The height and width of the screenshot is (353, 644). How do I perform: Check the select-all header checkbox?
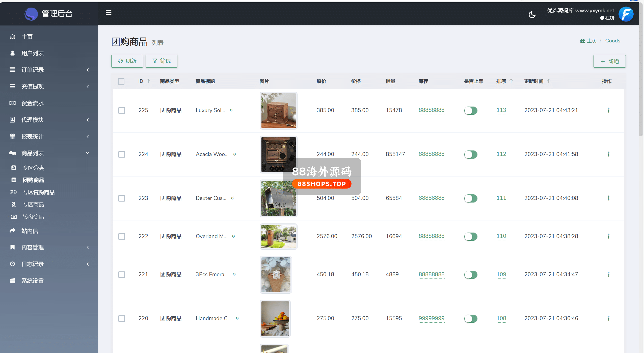point(121,81)
